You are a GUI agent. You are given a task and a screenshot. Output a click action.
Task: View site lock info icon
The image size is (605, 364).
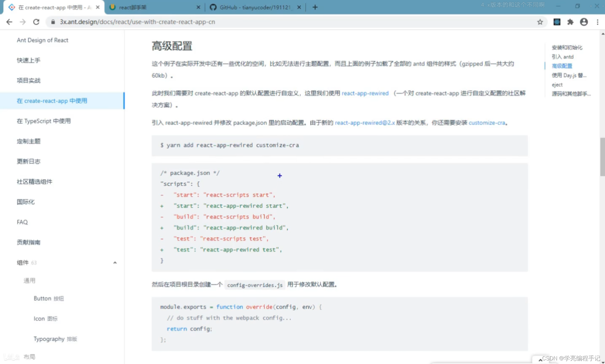click(53, 22)
